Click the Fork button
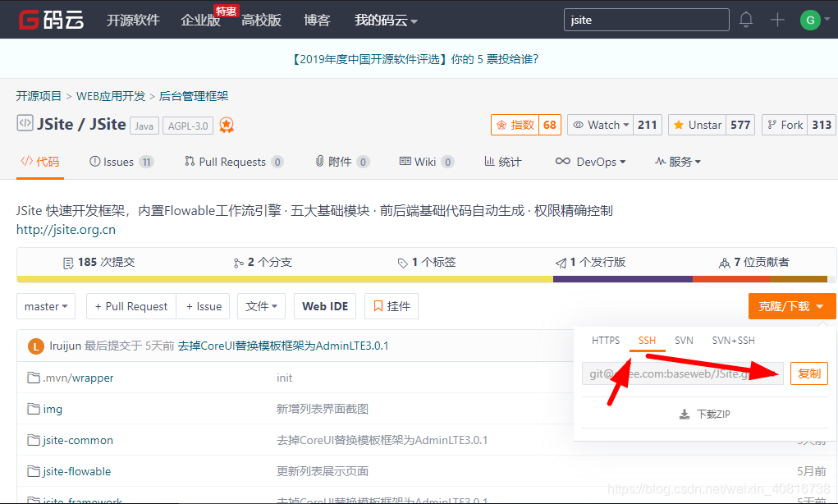This screenshot has width=838, height=504. click(x=785, y=125)
